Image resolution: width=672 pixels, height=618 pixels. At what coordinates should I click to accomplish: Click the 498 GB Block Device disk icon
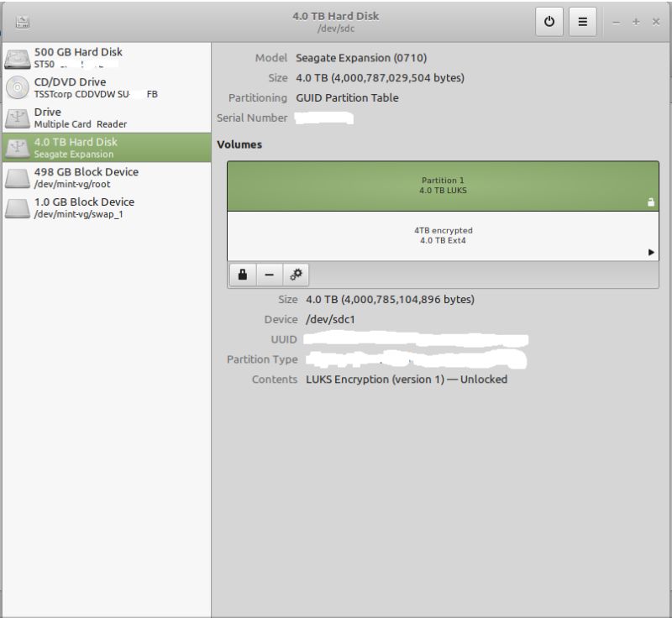tap(17, 177)
